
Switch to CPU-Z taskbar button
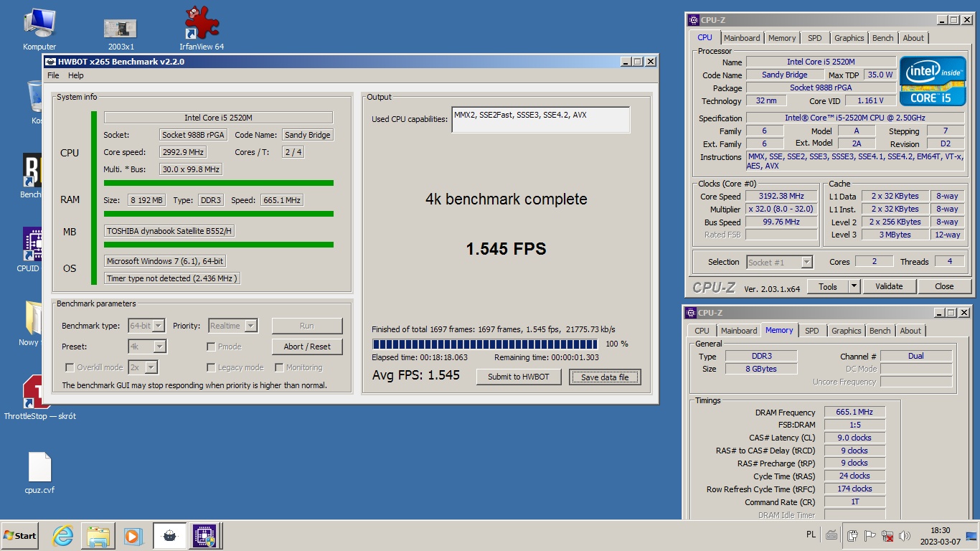(204, 536)
